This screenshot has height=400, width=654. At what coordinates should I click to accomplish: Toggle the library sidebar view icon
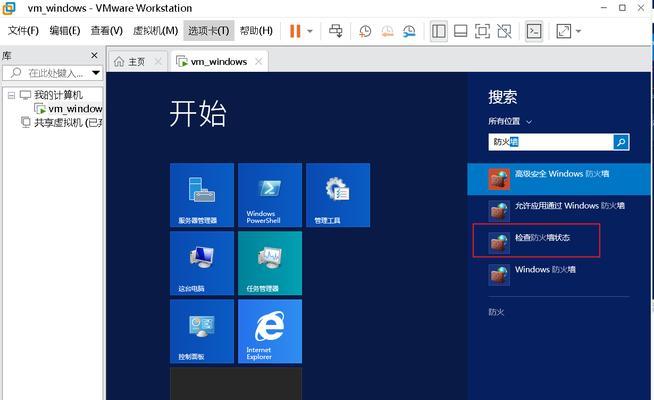click(439, 31)
